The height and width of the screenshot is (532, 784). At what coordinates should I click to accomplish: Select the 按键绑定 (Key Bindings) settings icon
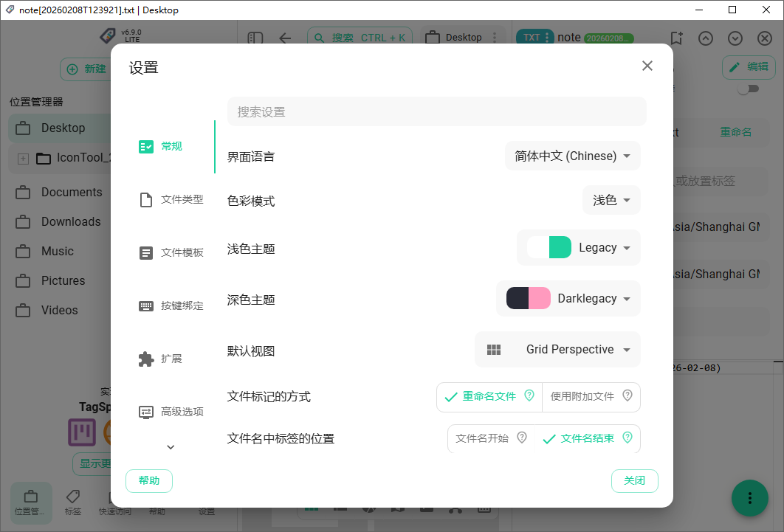(146, 305)
